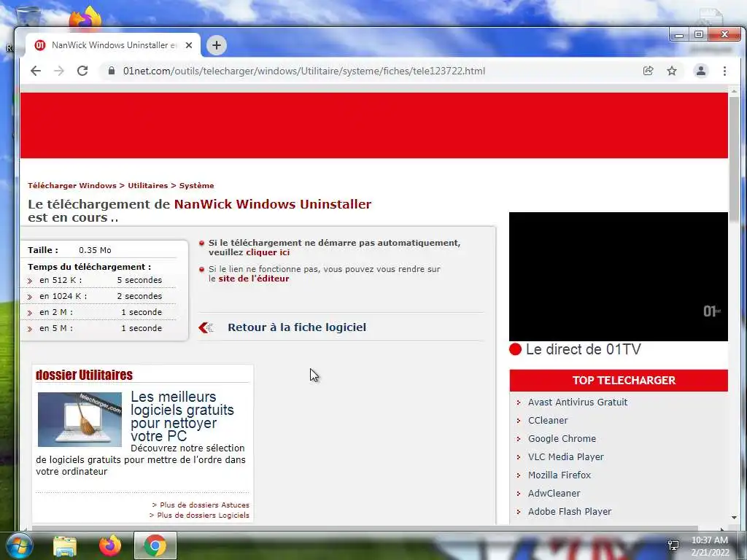This screenshot has width=747, height=560.
Task: View site security lock info
Action: [x=112, y=71]
